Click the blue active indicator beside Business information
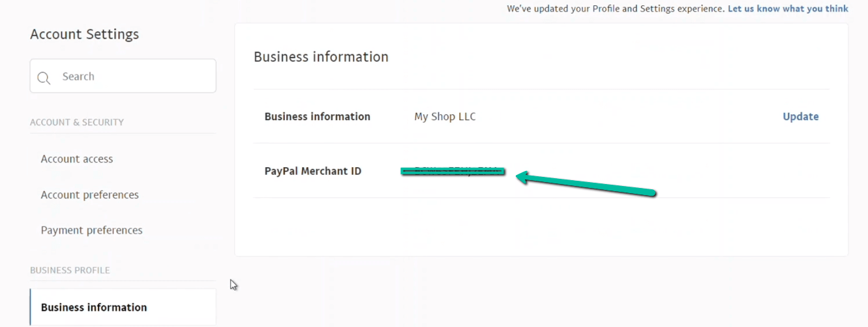The height and width of the screenshot is (327, 868). [31, 307]
